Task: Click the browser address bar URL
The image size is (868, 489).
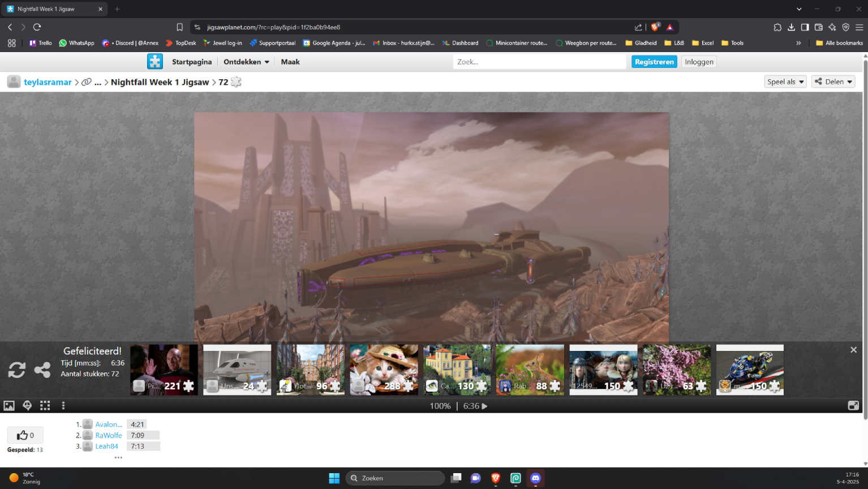Action: point(274,27)
